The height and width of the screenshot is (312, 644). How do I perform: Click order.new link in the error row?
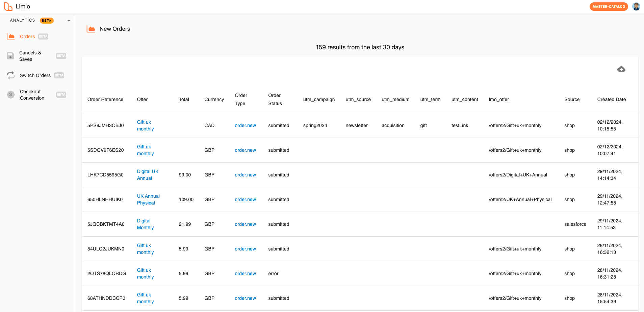(x=245, y=273)
